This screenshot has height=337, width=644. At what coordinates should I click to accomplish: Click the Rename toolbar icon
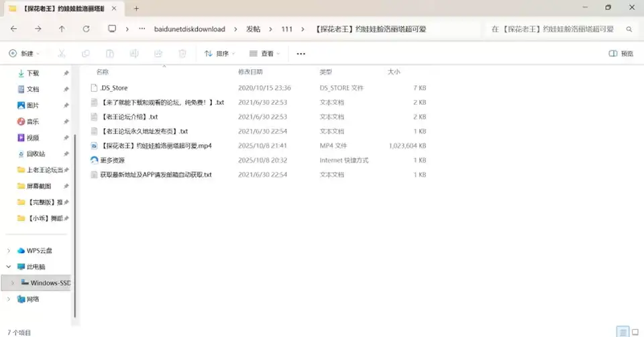point(134,54)
